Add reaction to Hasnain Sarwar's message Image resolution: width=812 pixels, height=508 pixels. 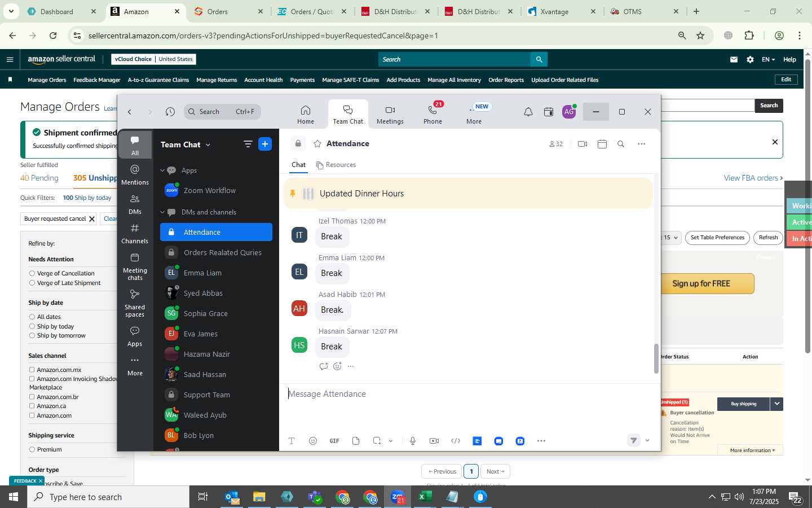[x=337, y=366]
